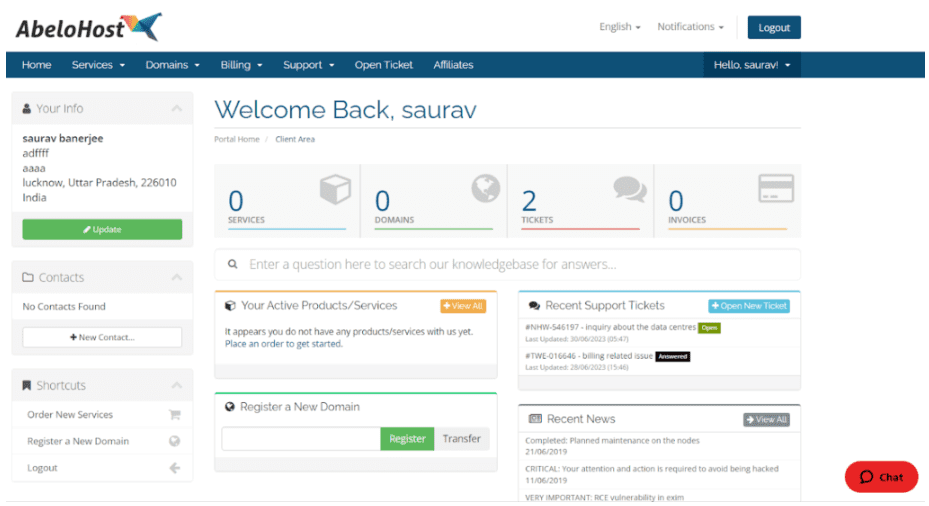Image resolution: width=929 pixels, height=506 pixels.
Task: Open news Completed: Planned maintenance on the nodes
Action: pyautogui.click(x=612, y=441)
